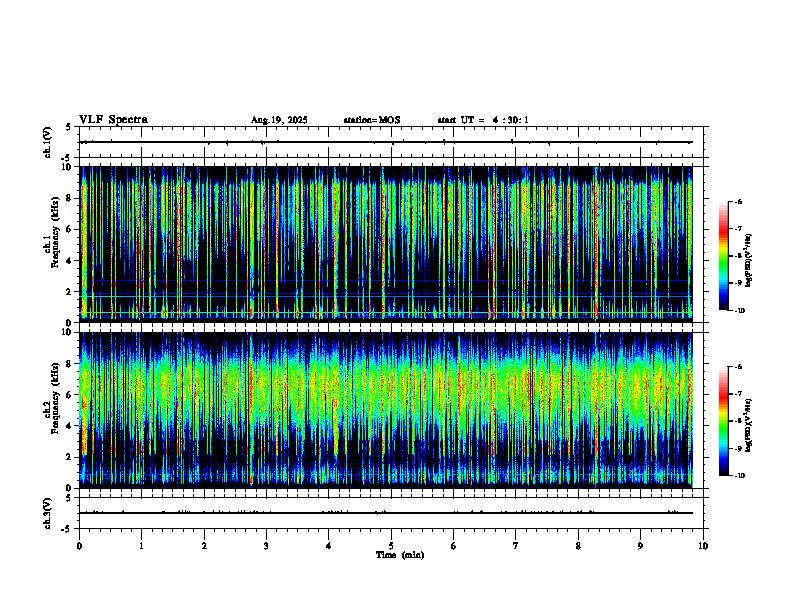The width and height of the screenshot is (792, 612).
Task: Click the "-5" tick on ch.3(V) axis
Action: click(x=67, y=529)
